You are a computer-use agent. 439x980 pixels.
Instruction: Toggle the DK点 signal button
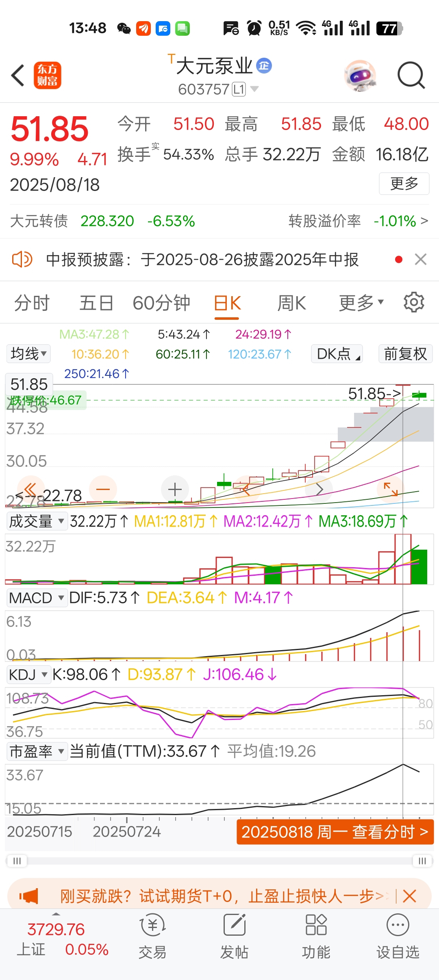click(x=337, y=353)
